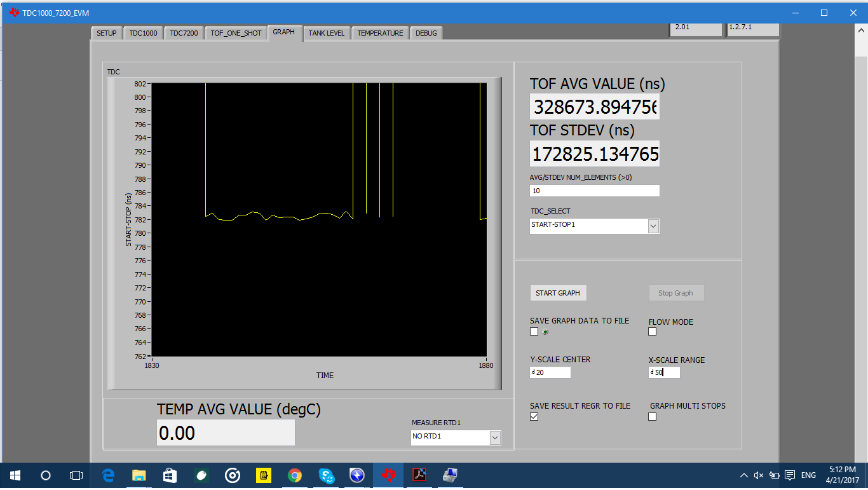Click the muted volume tray icon
This screenshot has width=868, height=490.
[759, 475]
